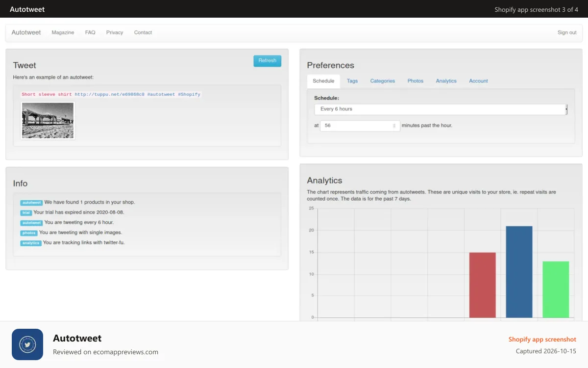Switch to the Categories tab

(x=383, y=81)
